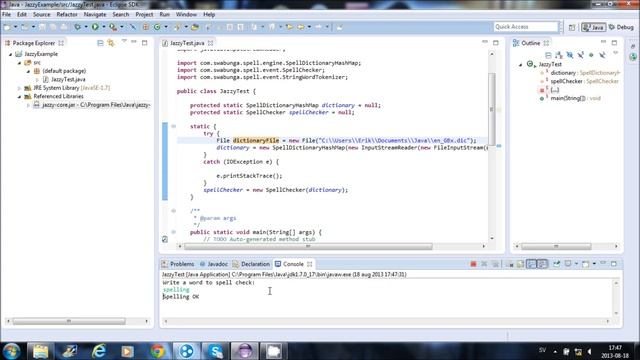
Task: Collapse the Referenced Libraries node
Action: pos(19,97)
